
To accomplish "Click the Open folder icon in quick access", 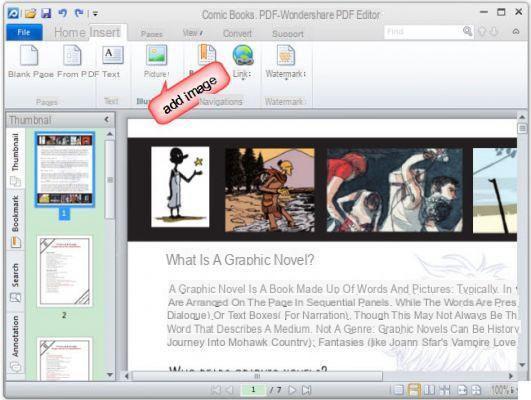I will coord(30,13).
